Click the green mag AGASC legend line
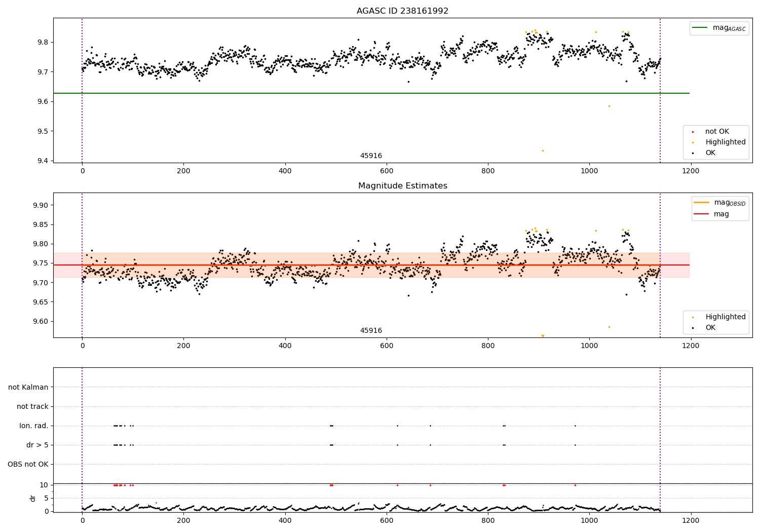The width and height of the screenshot is (760, 532). coord(700,28)
